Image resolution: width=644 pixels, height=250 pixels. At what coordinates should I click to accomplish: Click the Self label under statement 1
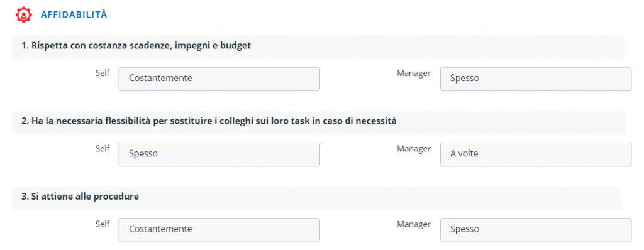(x=103, y=73)
